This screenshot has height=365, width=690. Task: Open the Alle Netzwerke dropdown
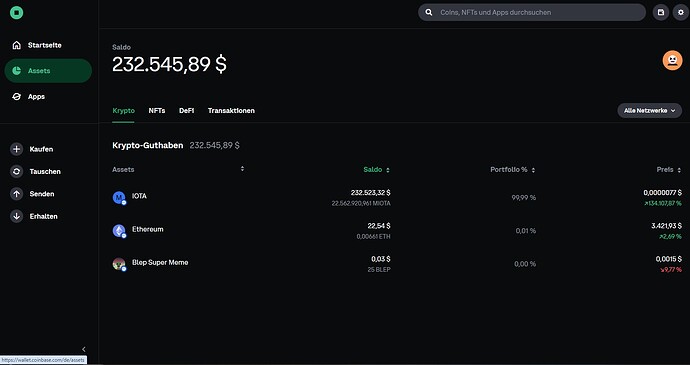tap(650, 111)
